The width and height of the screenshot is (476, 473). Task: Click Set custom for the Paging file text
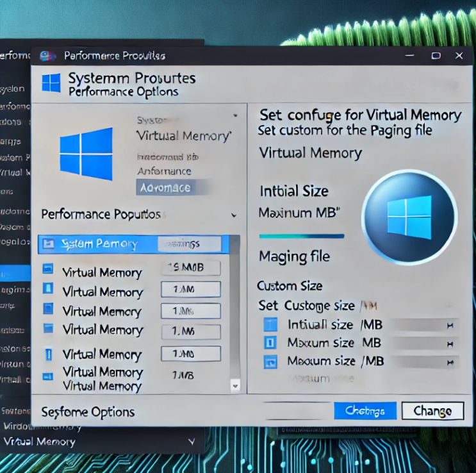point(345,131)
